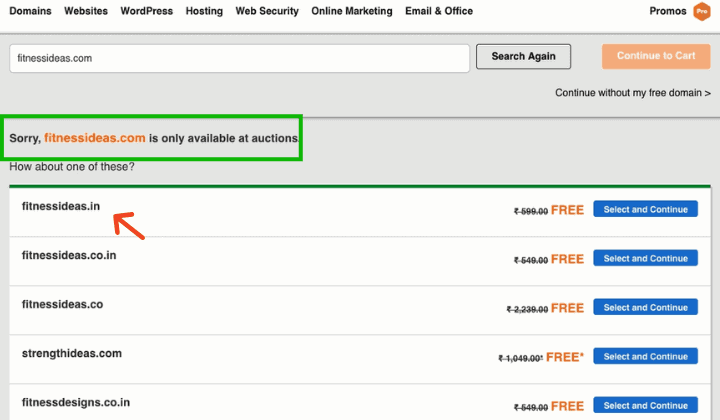Go to the WordPress menu item

(146, 11)
